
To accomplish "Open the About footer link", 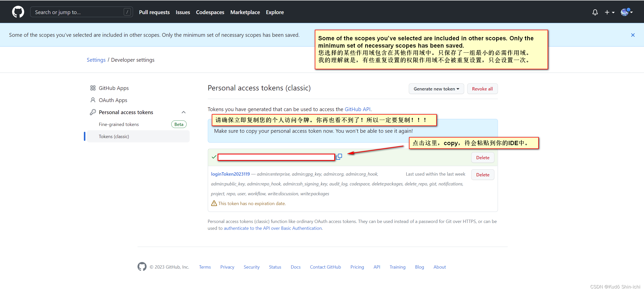I will point(439,267).
